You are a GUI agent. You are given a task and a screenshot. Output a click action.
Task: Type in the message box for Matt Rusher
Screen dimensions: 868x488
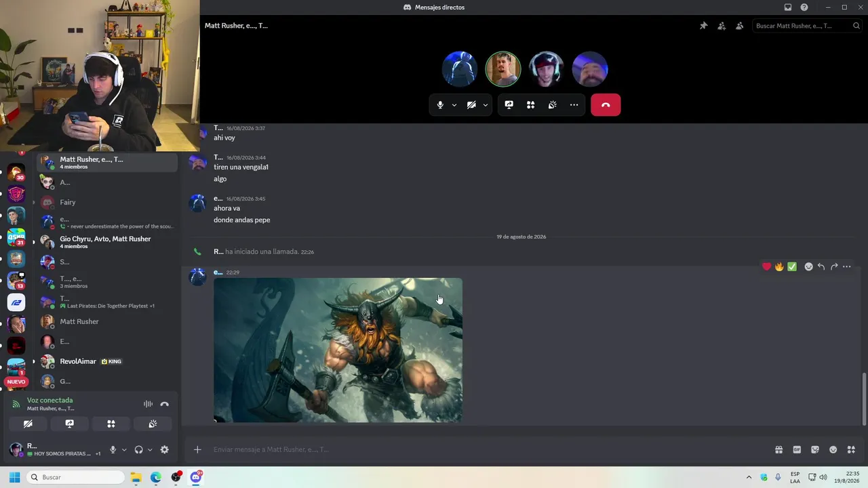488,449
